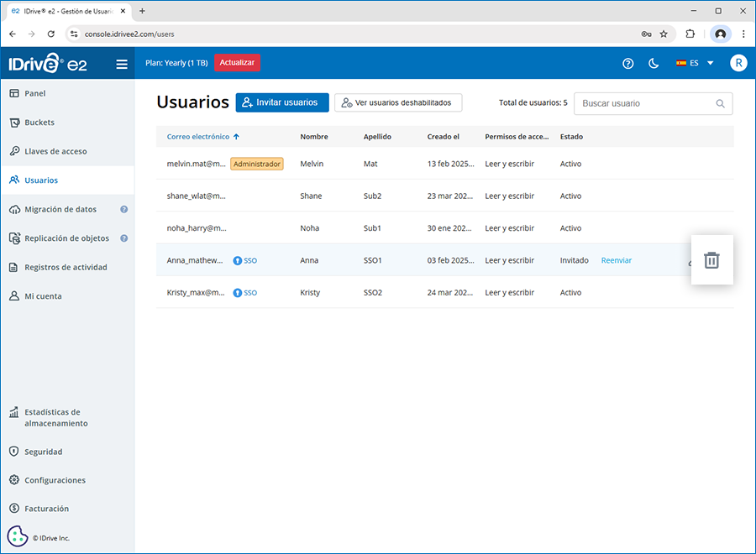Viewport: 756px width, 554px height.
Task: Click info icon beside Replicación de objetos
Action: pyautogui.click(x=124, y=238)
